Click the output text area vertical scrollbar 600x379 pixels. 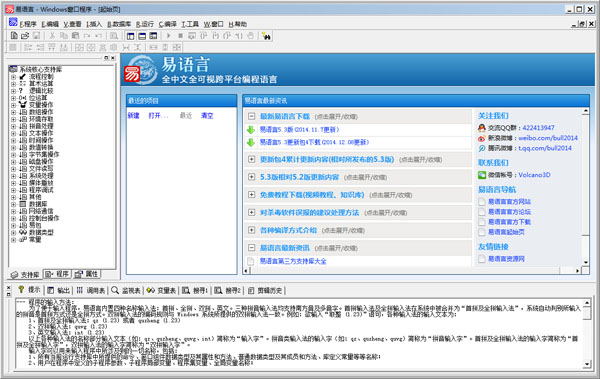coord(587,333)
